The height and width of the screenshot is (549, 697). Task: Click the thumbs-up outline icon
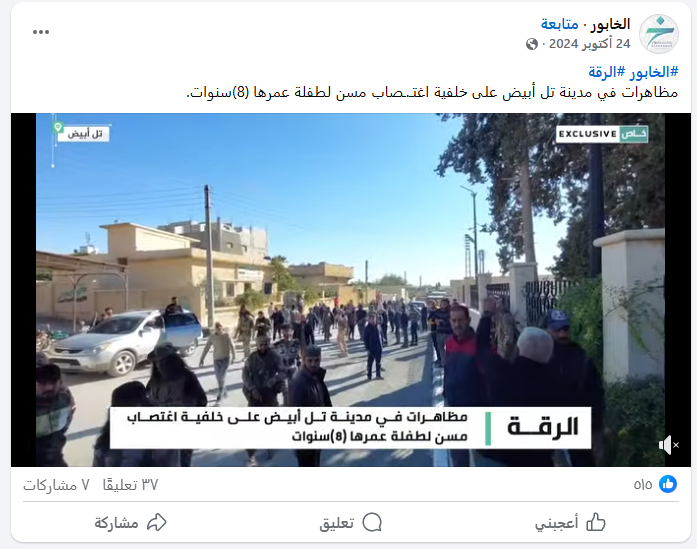tap(596, 522)
